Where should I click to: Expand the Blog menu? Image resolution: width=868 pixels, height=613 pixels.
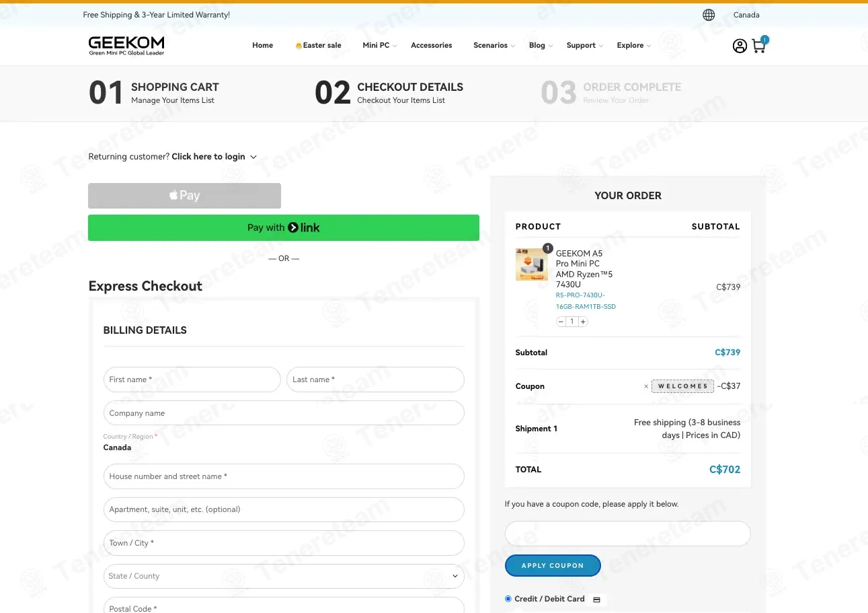[541, 46]
